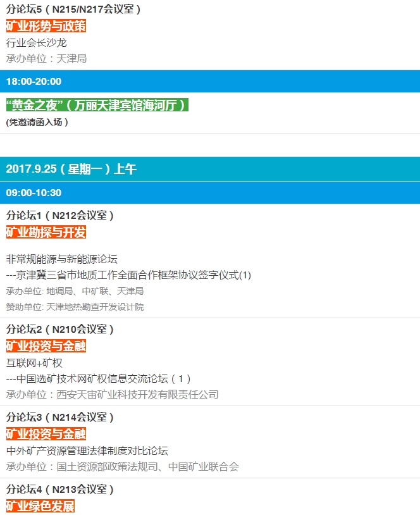420x515 pixels.
Task: Click organizer 西安天宙矿业科技开发有限责任公司
Action: (112, 394)
